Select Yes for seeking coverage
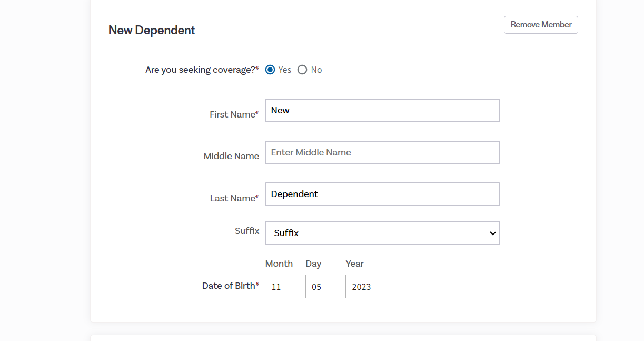This screenshot has height=341, width=644. [270, 70]
